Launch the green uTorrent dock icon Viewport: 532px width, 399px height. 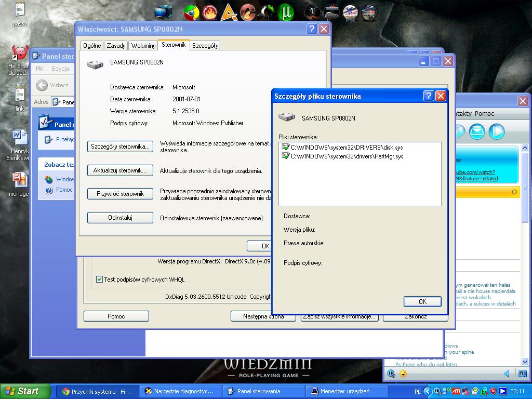(285, 12)
